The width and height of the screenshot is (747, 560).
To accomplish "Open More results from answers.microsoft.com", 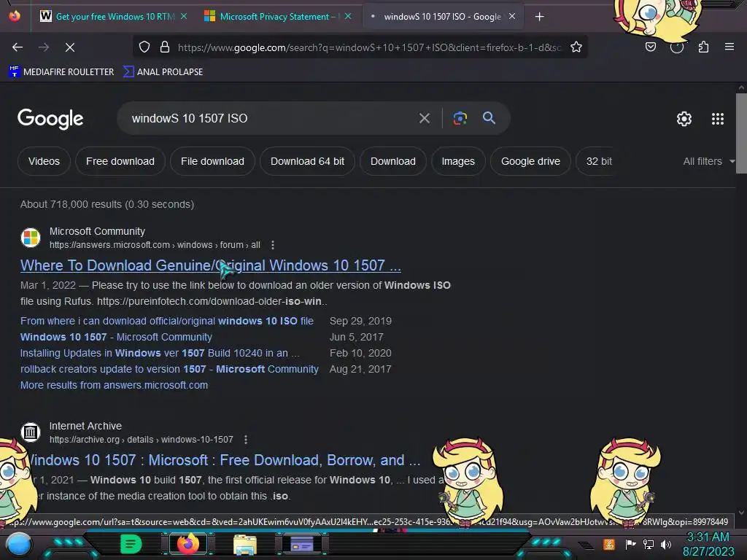I will point(114,385).
